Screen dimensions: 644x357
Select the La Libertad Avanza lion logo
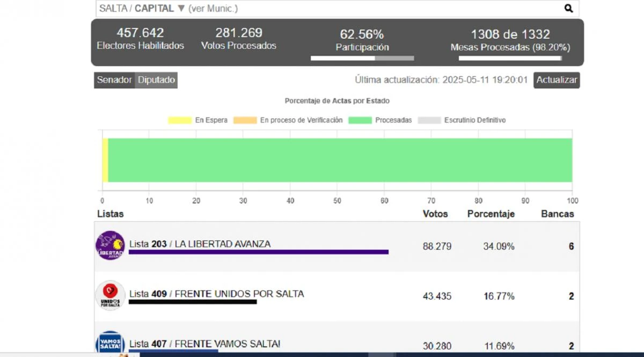[x=109, y=245]
